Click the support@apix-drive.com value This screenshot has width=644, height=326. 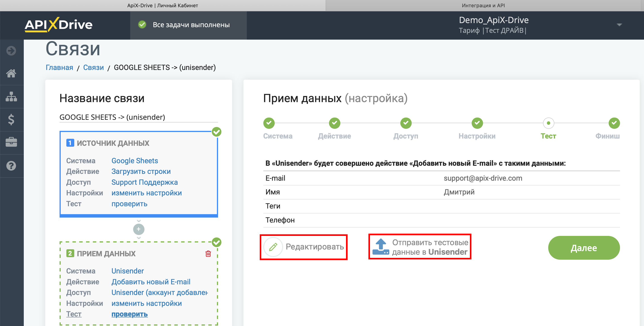tap(483, 178)
